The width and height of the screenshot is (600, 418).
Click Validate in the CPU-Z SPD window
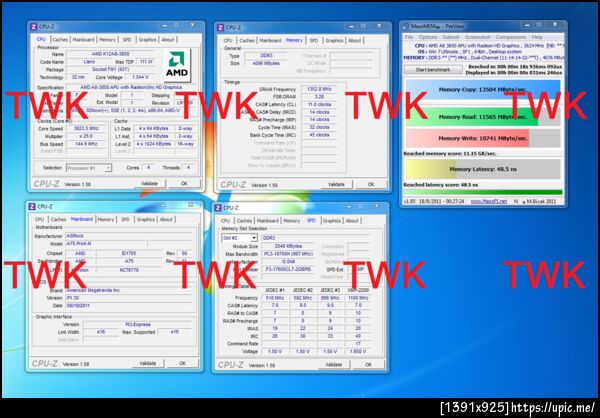tap(334, 365)
